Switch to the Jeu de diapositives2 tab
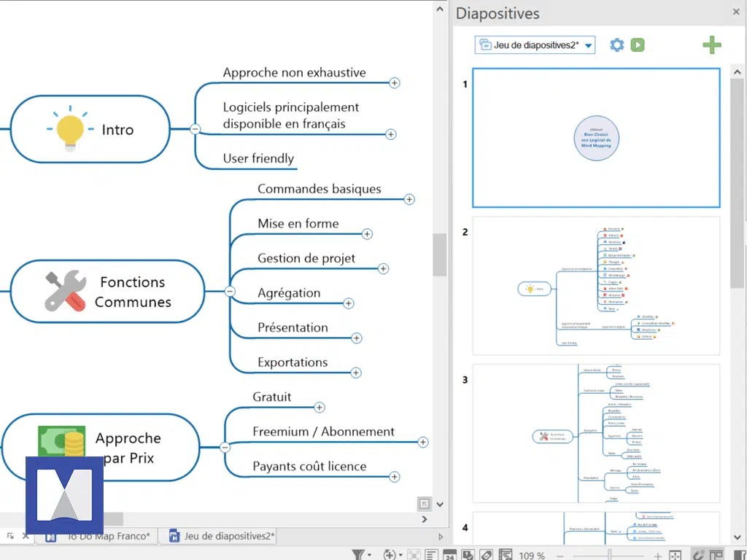 coord(222,537)
